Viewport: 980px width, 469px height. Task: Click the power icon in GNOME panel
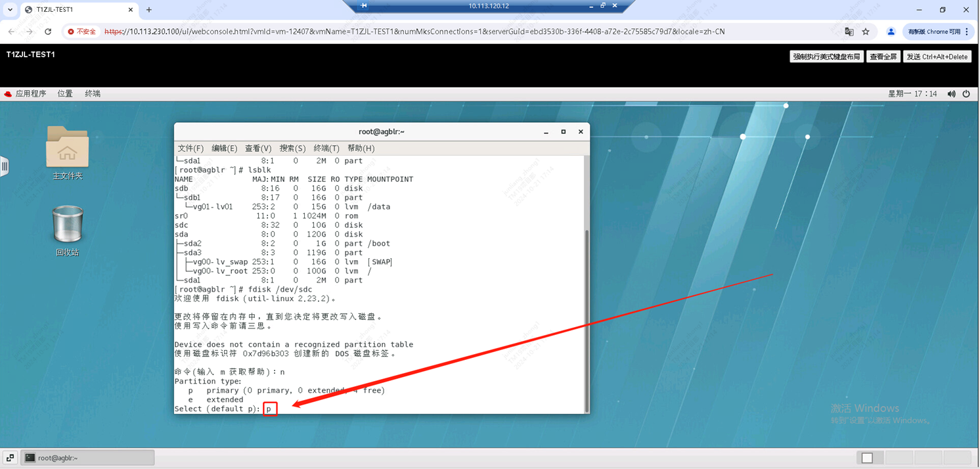(x=966, y=94)
